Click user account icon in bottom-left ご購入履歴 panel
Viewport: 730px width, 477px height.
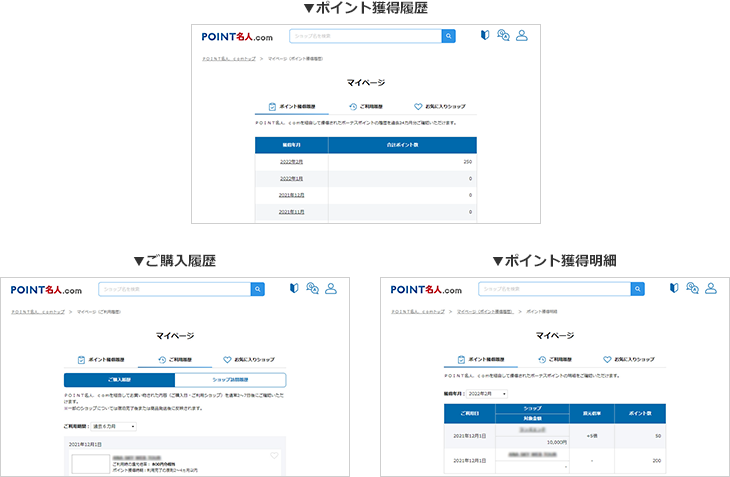click(331, 289)
